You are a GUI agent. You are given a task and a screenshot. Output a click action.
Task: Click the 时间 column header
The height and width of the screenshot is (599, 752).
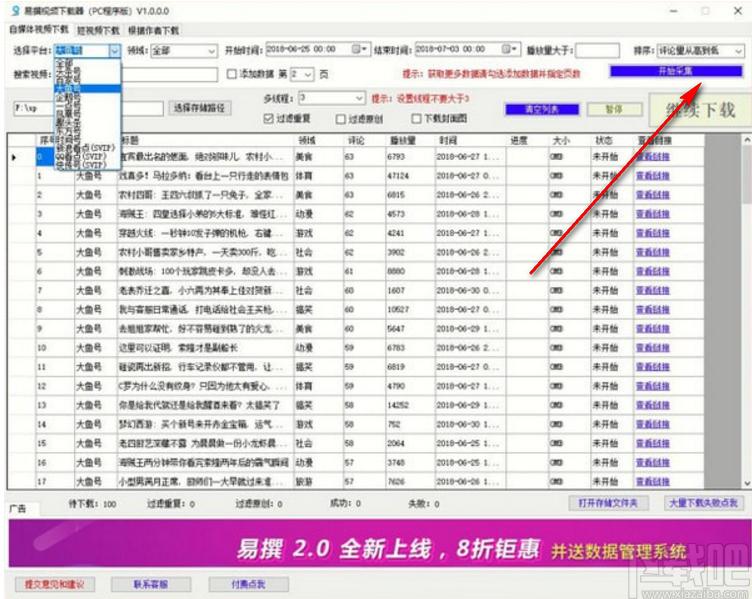point(470,141)
